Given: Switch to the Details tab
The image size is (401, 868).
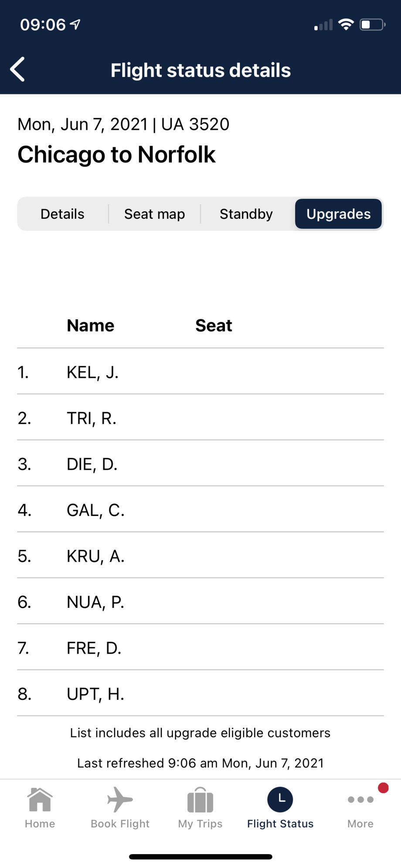Looking at the screenshot, I should pos(62,214).
